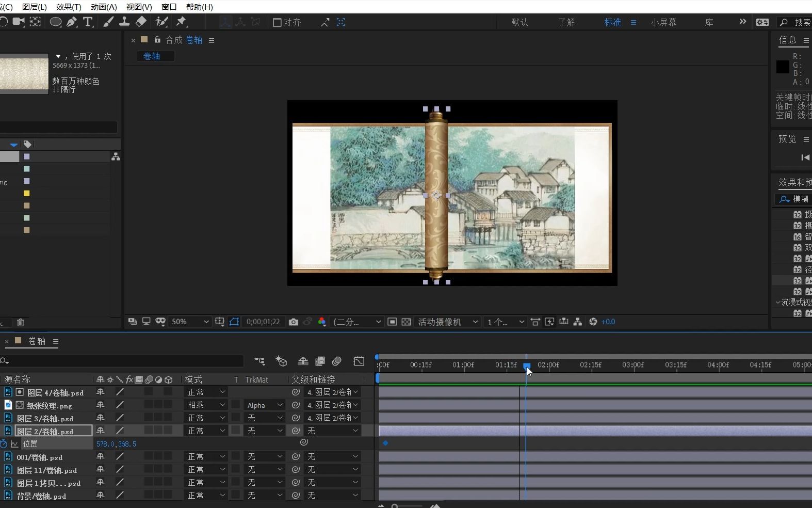This screenshot has height=508, width=812.
Task: Toggle shy switch for 图层 2/卷轴.psd
Action: click(x=100, y=431)
